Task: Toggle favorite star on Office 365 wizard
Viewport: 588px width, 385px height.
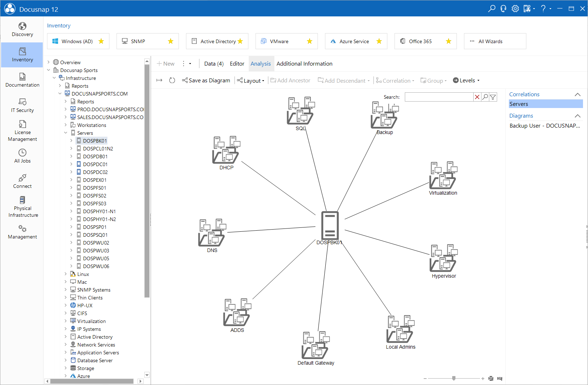Action: tap(449, 41)
